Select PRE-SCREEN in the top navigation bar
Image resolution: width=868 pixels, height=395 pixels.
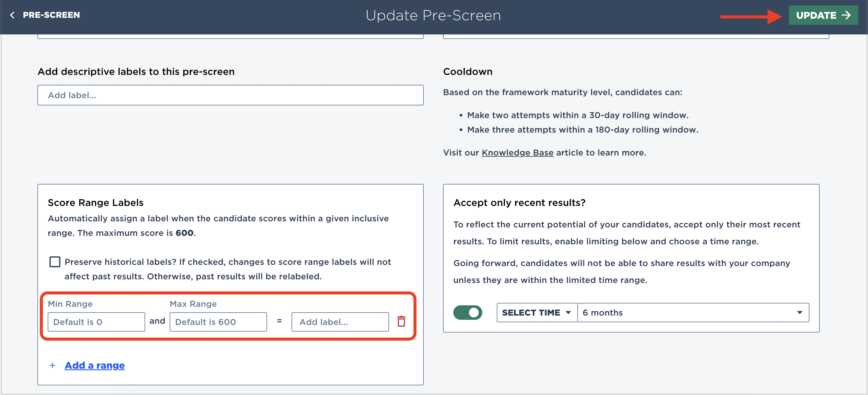pyautogui.click(x=51, y=15)
